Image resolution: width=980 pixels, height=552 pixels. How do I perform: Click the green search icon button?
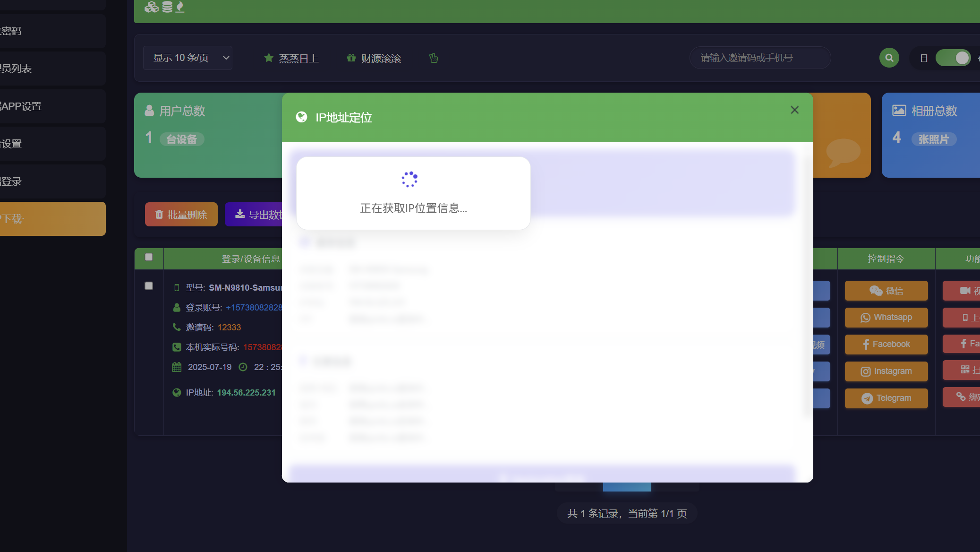889,58
